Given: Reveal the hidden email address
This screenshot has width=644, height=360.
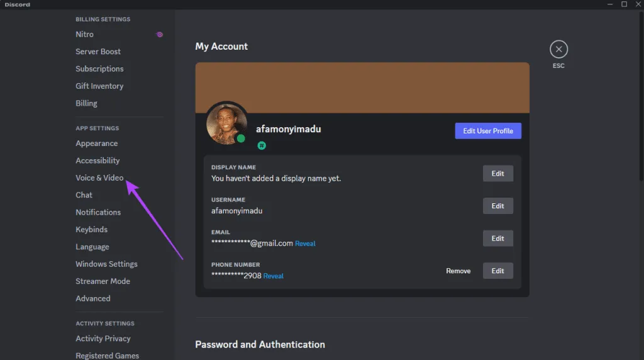Looking at the screenshot, I should tap(305, 244).
